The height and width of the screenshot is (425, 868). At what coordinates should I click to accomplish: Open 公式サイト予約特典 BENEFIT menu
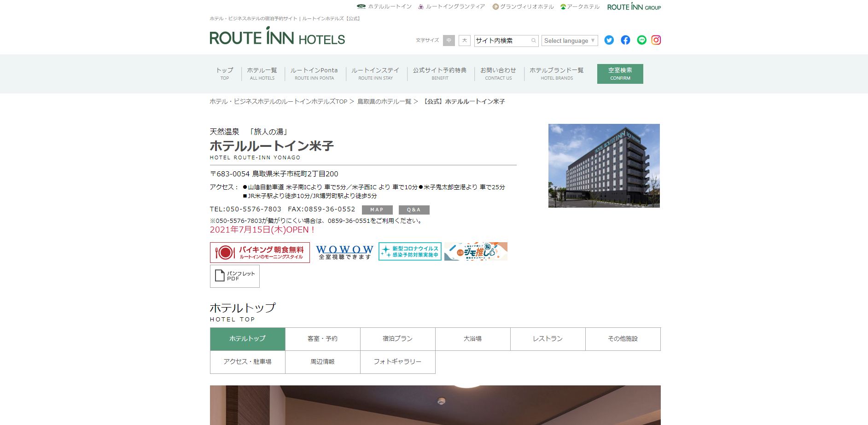[440, 74]
